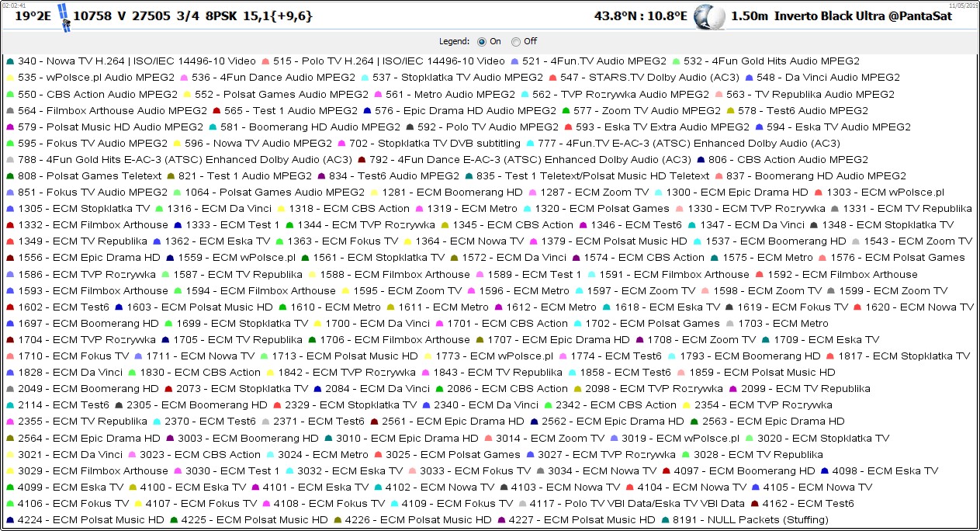Select entry 4105 - ECM Nowa TV
This screenshot has height=531, width=980.
click(x=818, y=488)
